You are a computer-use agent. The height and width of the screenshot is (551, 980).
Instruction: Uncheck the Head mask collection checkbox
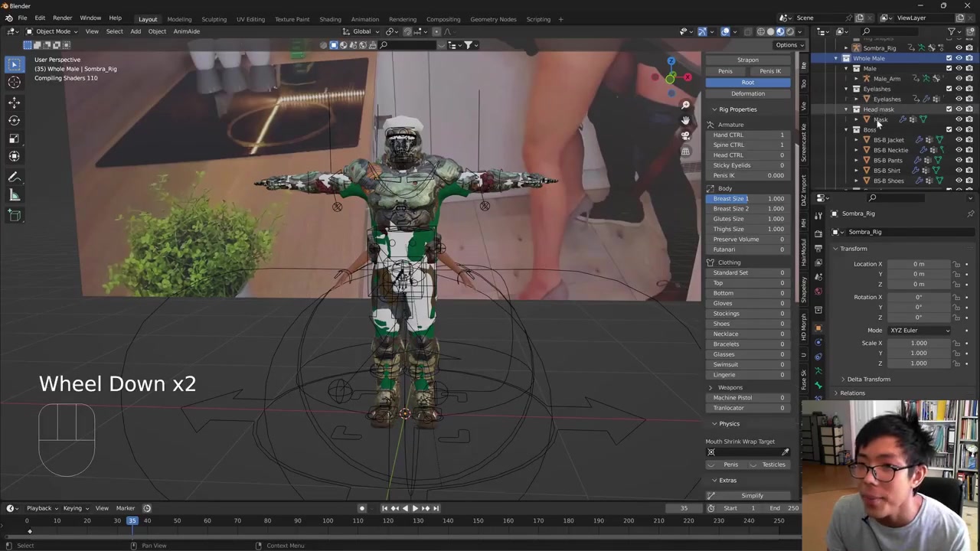click(x=949, y=109)
